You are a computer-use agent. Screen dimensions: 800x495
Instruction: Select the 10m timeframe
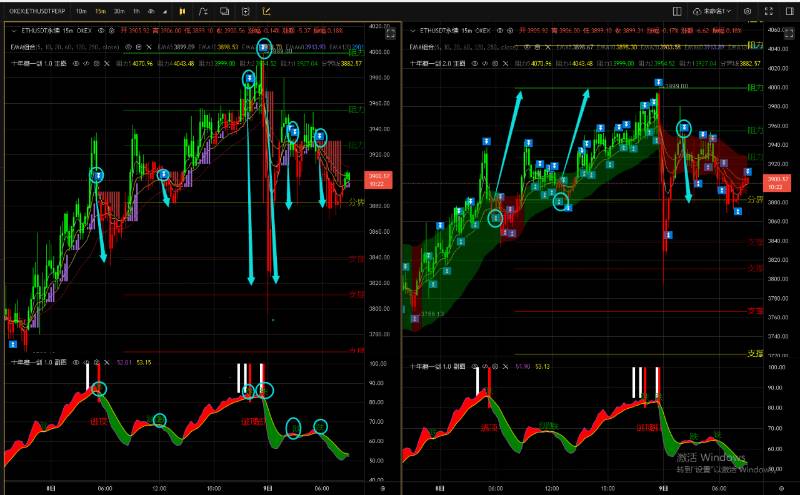point(81,11)
